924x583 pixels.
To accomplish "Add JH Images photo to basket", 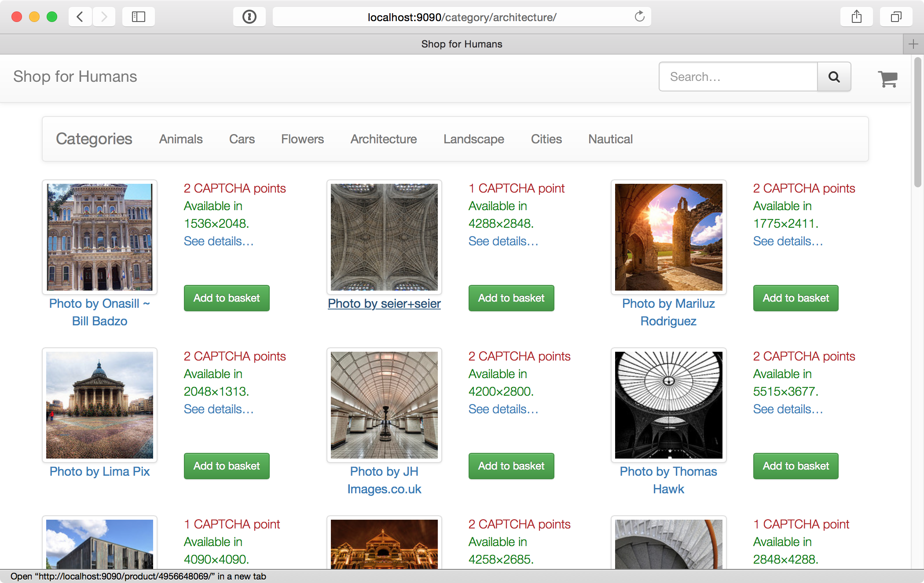I will (511, 466).
